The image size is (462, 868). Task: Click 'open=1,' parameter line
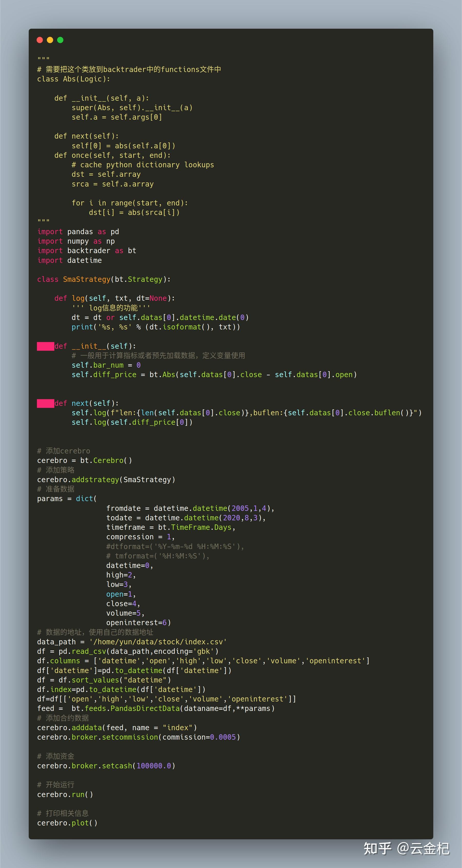[x=121, y=594]
